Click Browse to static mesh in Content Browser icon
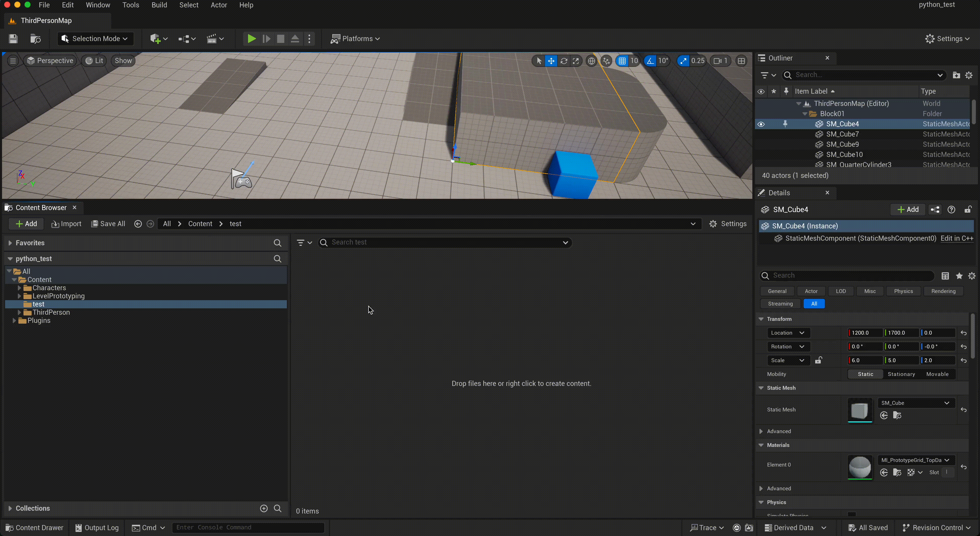Image resolution: width=980 pixels, height=536 pixels. (897, 416)
